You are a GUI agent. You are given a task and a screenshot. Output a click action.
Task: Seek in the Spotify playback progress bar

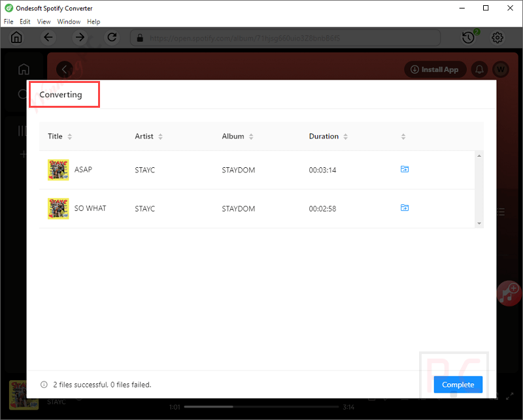point(261,407)
